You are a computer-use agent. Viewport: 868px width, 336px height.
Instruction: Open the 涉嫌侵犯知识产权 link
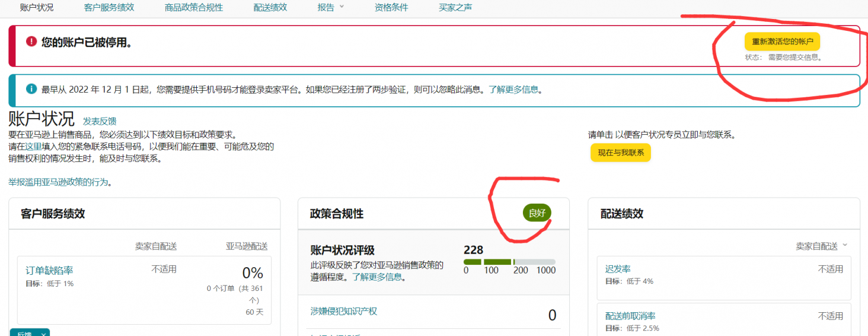point(343,311)
